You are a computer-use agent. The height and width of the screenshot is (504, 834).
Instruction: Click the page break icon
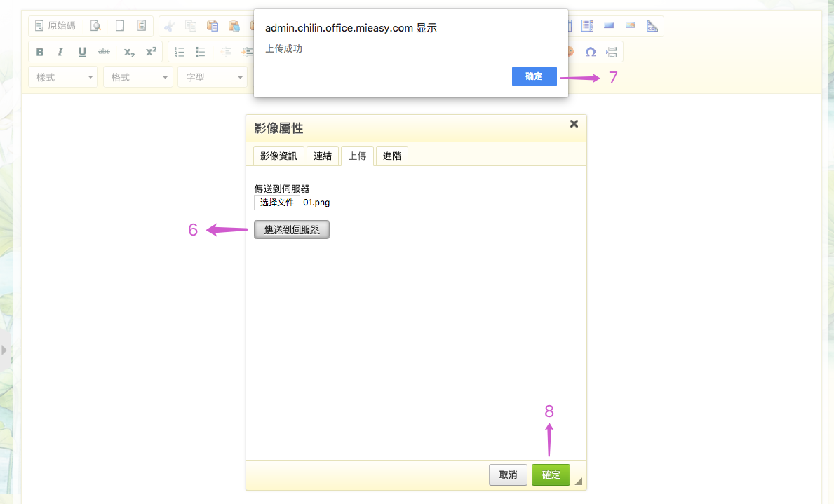612,52
